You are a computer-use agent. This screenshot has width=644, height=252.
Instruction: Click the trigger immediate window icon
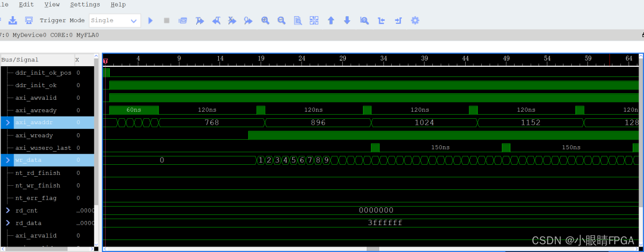coord(183,20)
